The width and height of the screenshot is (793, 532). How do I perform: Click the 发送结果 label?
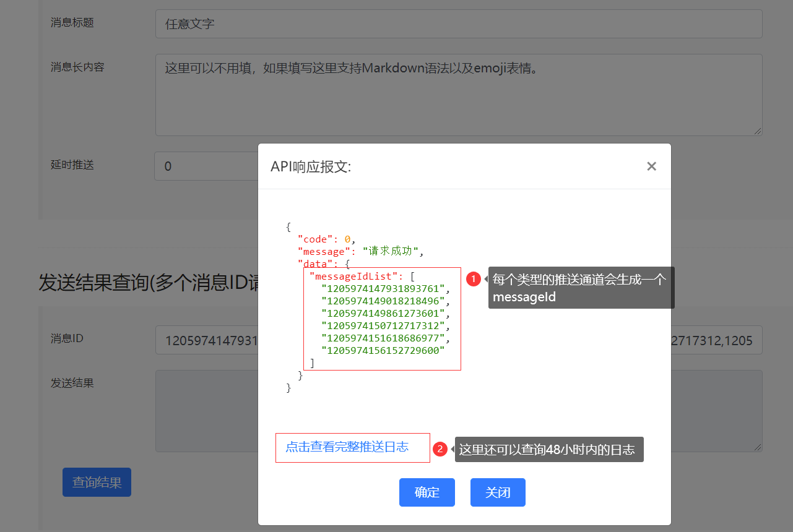point(72,383)
